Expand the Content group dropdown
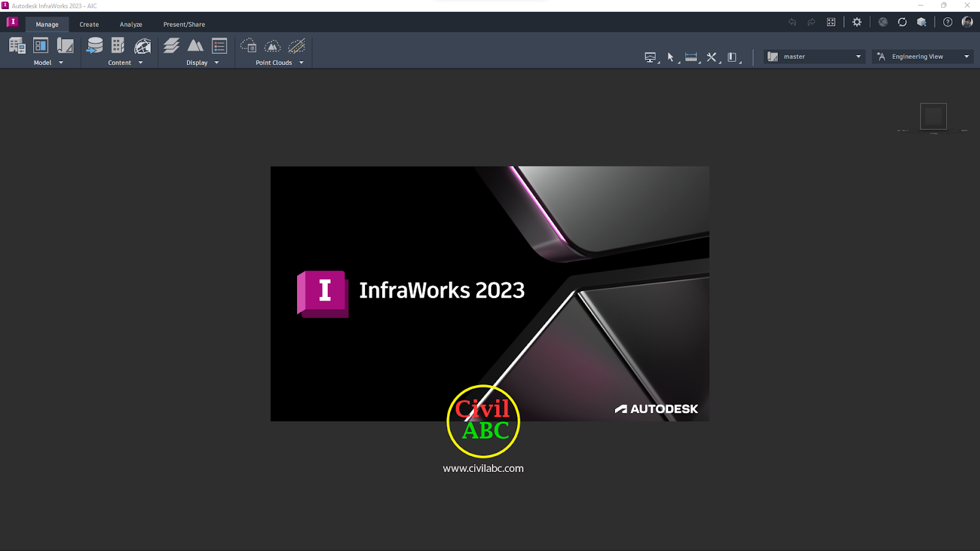Screen dimensions: 980x551 point(140,62)
